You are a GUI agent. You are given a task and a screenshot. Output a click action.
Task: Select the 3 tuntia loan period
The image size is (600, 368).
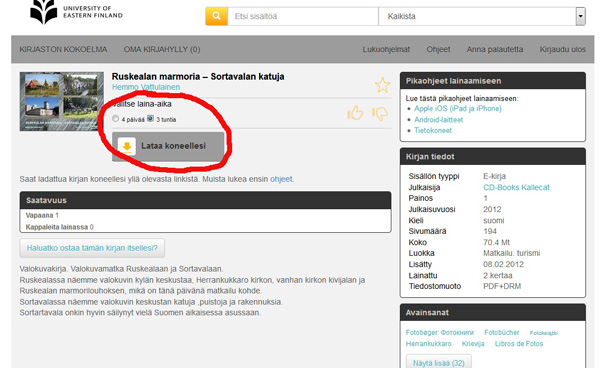point(150,119)
